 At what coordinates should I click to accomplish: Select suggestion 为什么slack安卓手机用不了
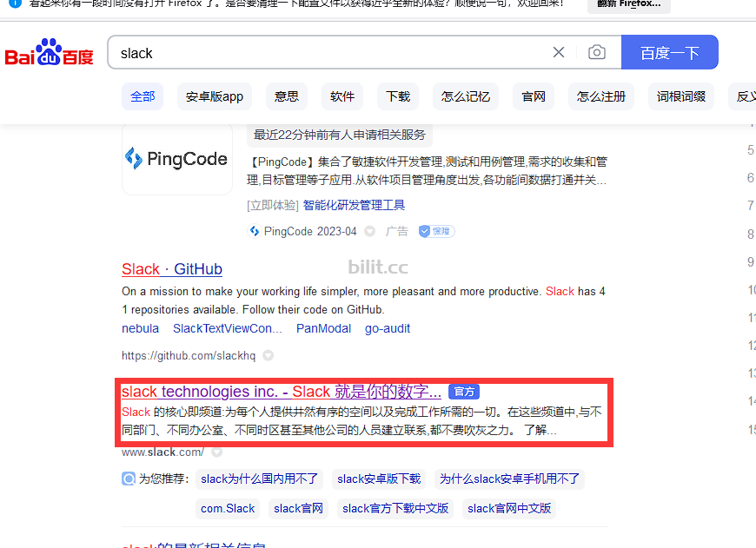point(509,479)
